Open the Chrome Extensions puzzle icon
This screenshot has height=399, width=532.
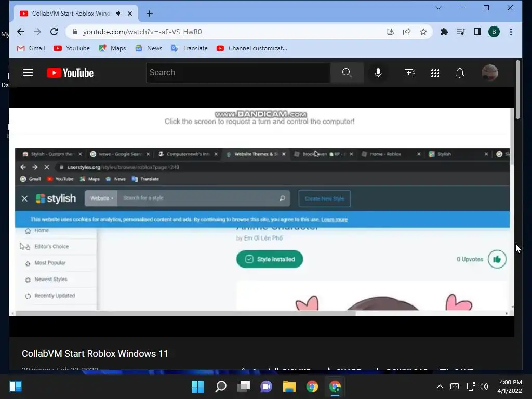[x=444, y=32]
